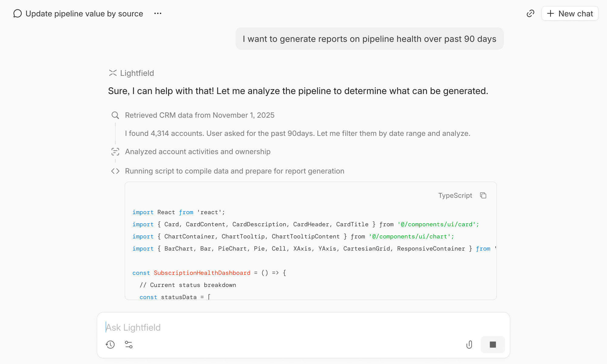Screen dimensions: 607x364
Task: Start a New chat
Action: click(570, 14)
